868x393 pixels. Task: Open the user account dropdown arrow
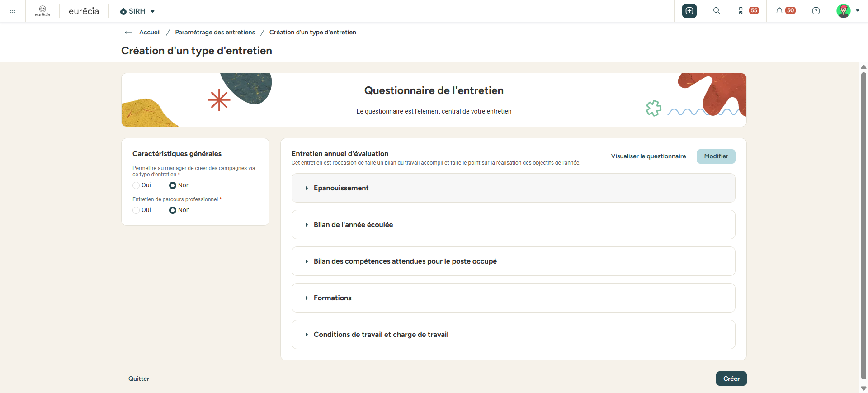858,11
